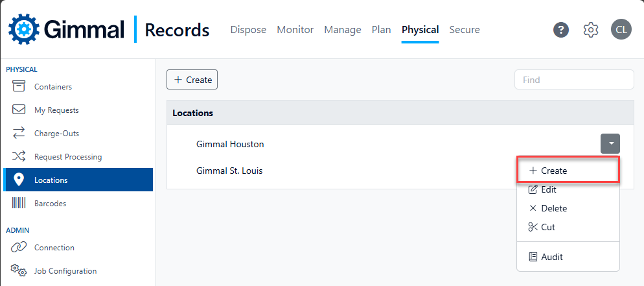644x286 pixels.
Task: Click the Request Processing shuffle icon
Action: [x=19, y=156]
